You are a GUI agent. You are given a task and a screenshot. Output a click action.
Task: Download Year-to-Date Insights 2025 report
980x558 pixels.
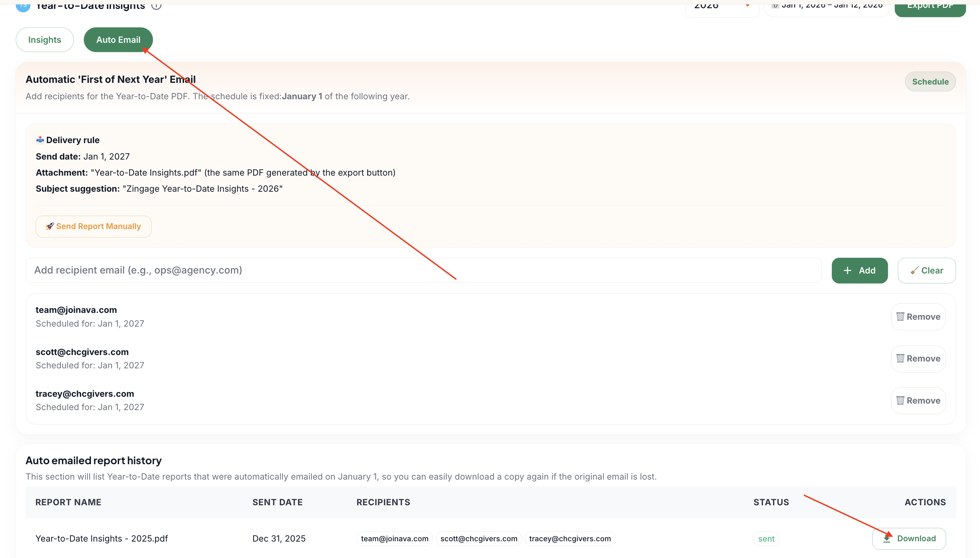pyautogui.click(x=909, y=539)
